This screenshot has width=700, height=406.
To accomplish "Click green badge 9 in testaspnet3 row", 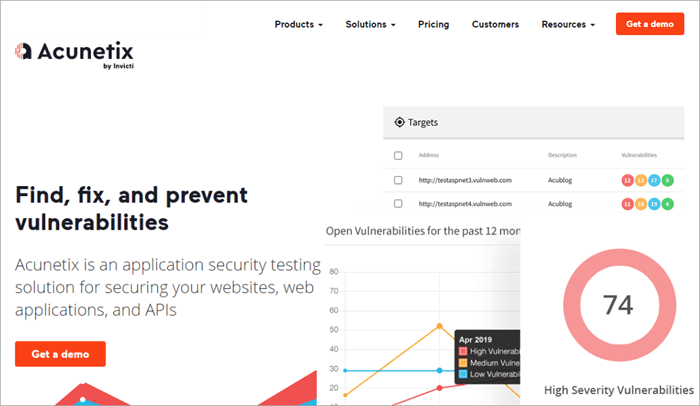I will point(667,180).
